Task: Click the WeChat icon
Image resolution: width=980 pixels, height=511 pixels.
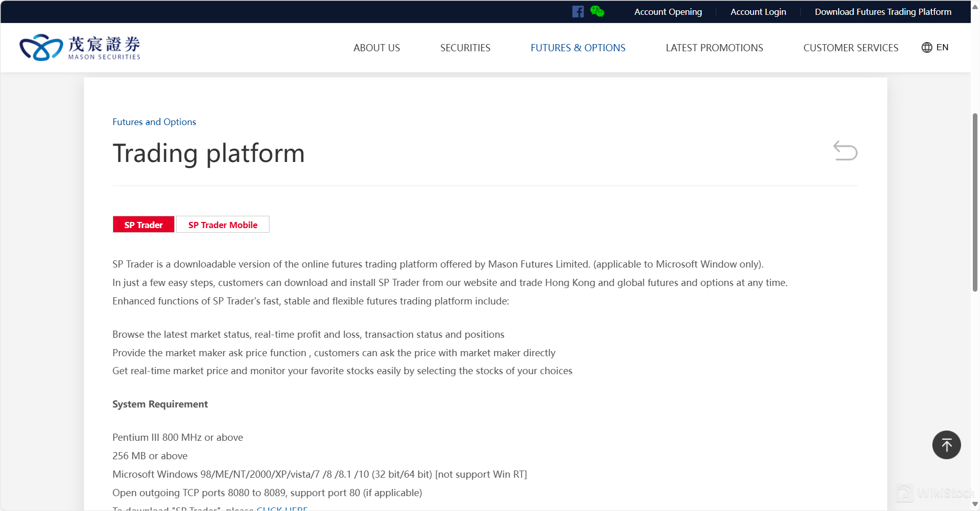Action: point(597,11)
